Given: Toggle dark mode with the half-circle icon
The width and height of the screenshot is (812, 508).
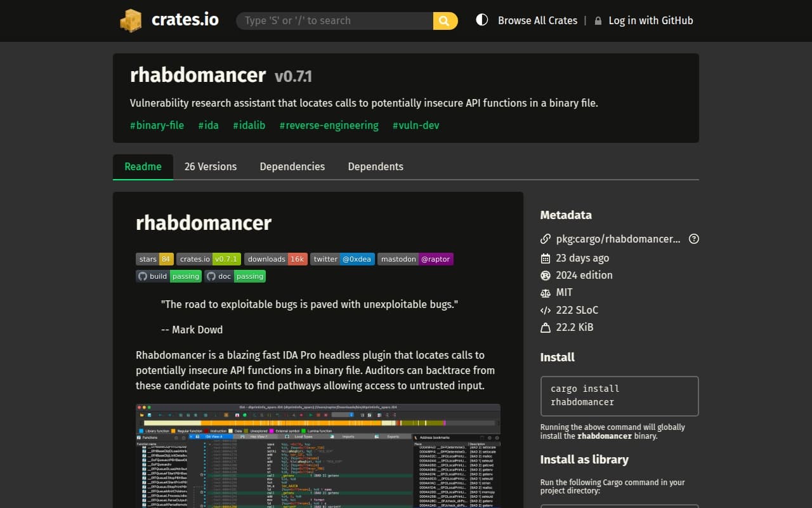Looking at the screenshot, I should click(x=481, y=20).
